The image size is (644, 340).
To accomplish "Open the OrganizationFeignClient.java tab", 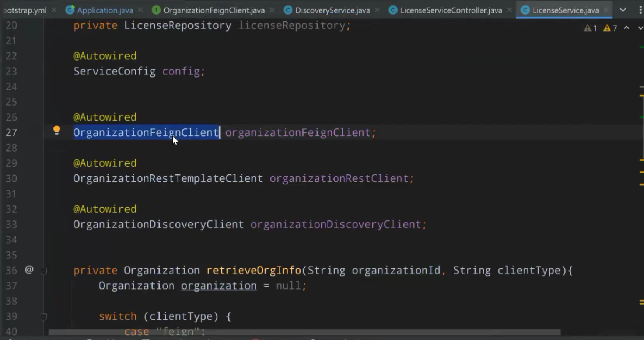I will point(214,10).
